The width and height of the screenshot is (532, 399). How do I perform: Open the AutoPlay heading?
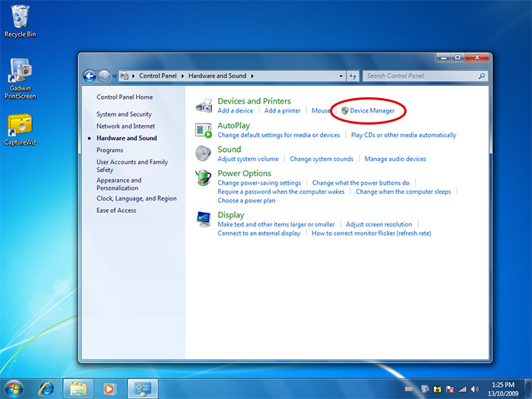pos(234,126)
